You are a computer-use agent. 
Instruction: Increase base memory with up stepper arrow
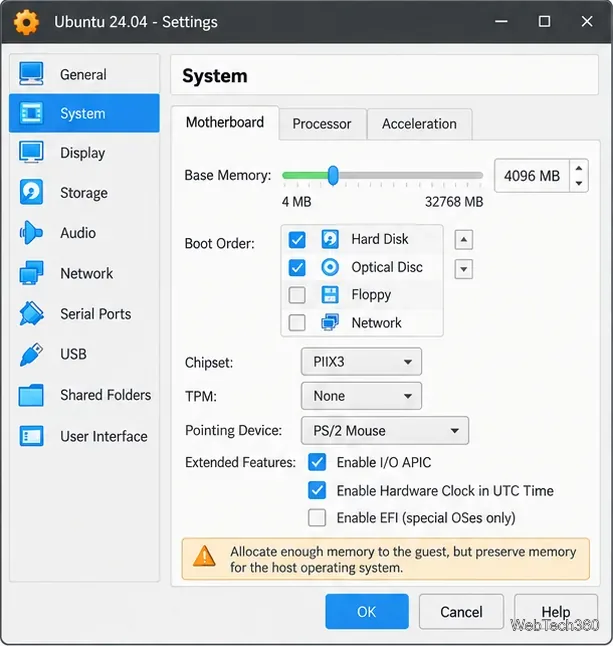[579, 168]
